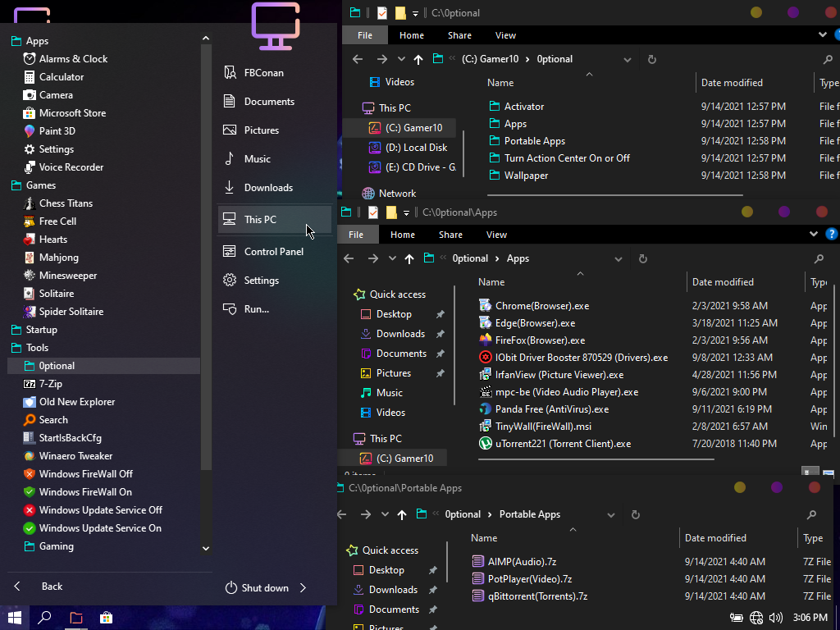Select IObit Driver Booster 870529 (Drivers).exe
840x630 pixels.
click(582, 358)
